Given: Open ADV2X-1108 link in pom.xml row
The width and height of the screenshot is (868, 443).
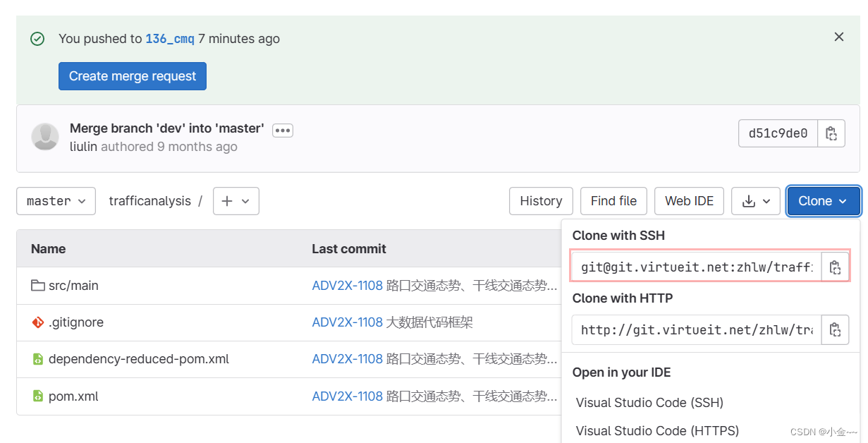Looking at the screenshot, I should pyautogui.click(x=348, y=396).
